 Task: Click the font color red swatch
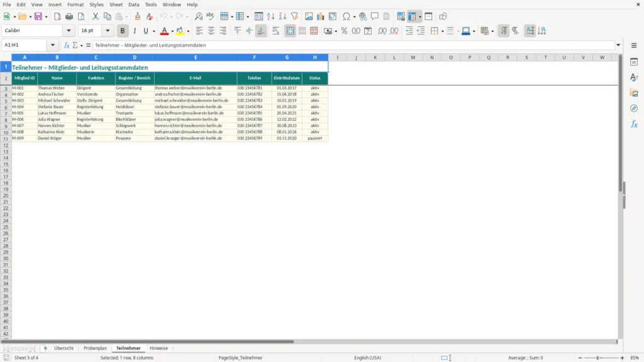(x=164, y=31)
